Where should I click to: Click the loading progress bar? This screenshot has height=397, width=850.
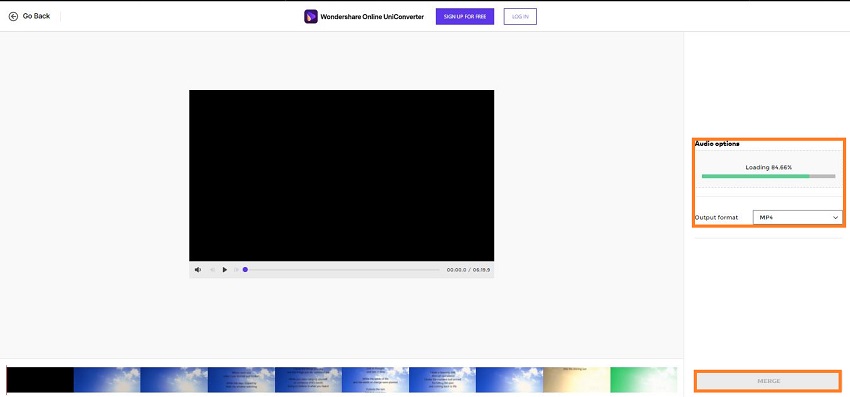coord(768,176)
